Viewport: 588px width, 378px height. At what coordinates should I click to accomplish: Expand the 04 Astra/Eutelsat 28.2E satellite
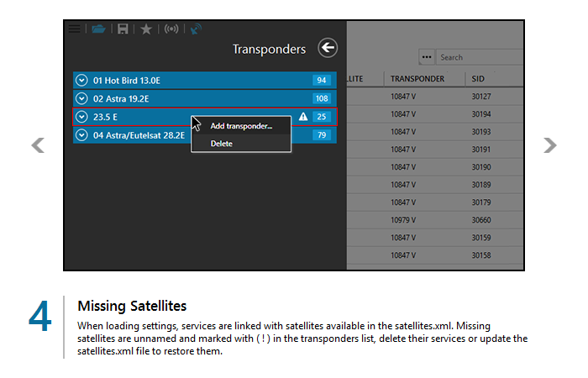click(82, 135)
